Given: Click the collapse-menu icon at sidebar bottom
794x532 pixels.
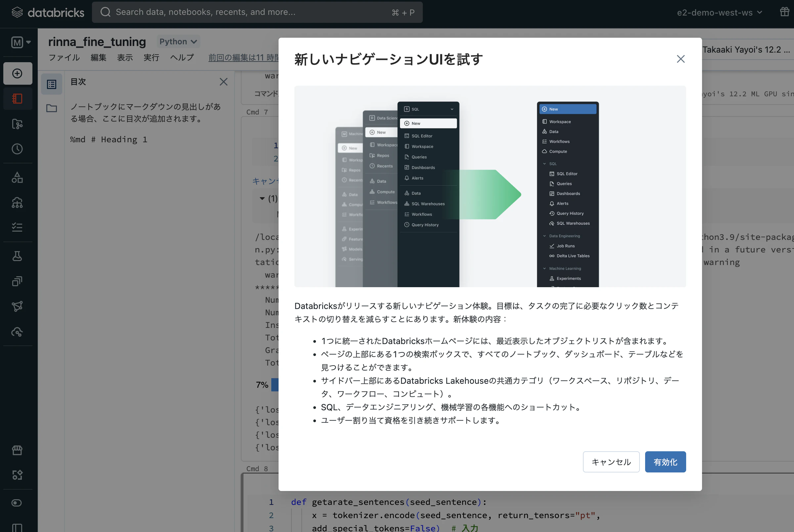Looking at the screenshot, I should tap(17, 528).
